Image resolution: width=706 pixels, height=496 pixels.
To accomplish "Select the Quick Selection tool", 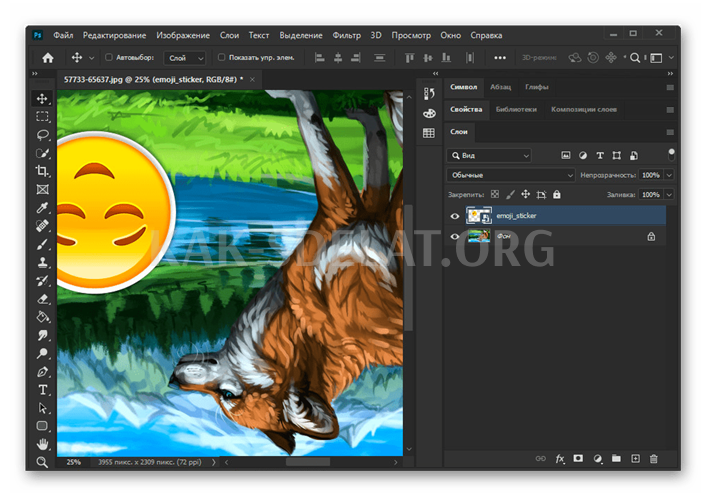I will tap(42, 153).
